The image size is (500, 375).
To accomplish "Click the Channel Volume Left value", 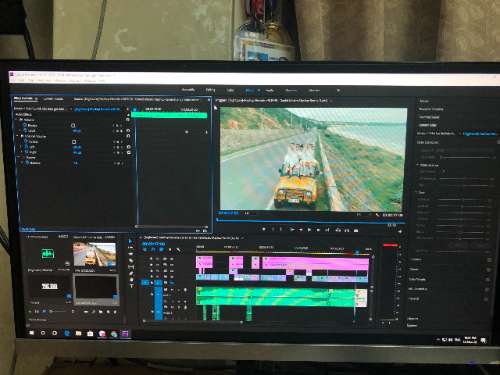I will click(x=77, y=147).
